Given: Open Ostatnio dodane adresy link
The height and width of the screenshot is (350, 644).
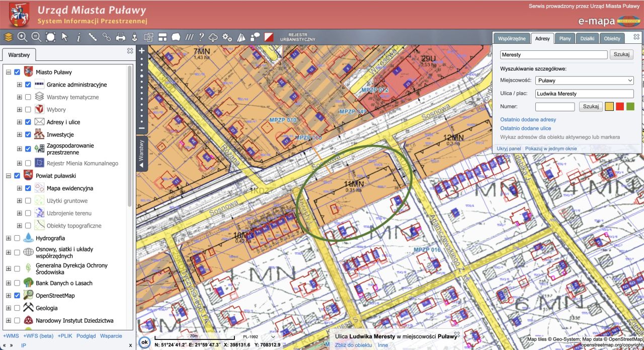Looking at the screenshot, I should [528, 120].
